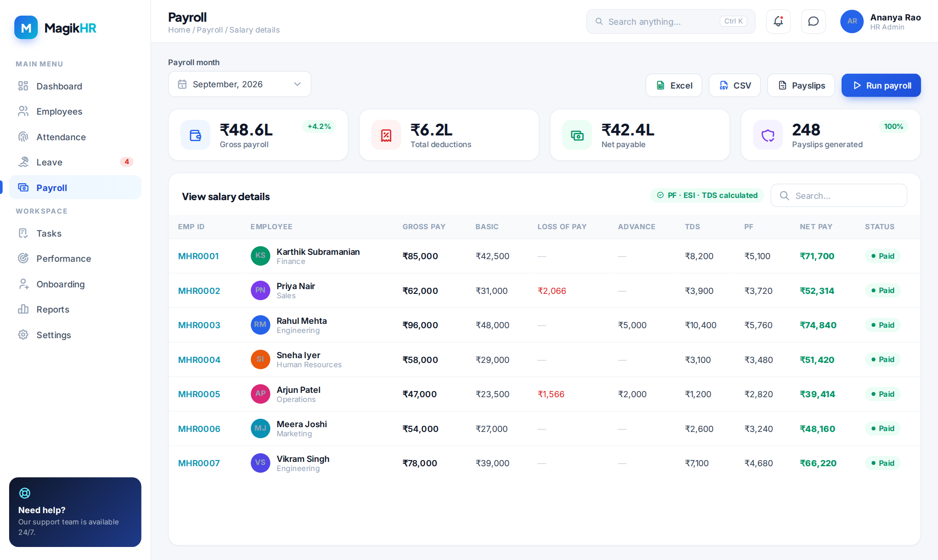
Task: Open employee ID MHR0007
Action: 199,463
